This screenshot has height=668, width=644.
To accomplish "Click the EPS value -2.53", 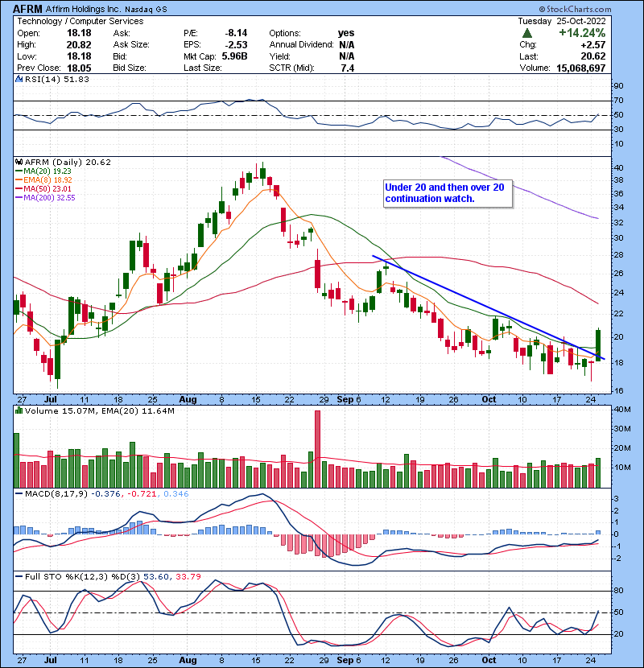I will [236, 45].
